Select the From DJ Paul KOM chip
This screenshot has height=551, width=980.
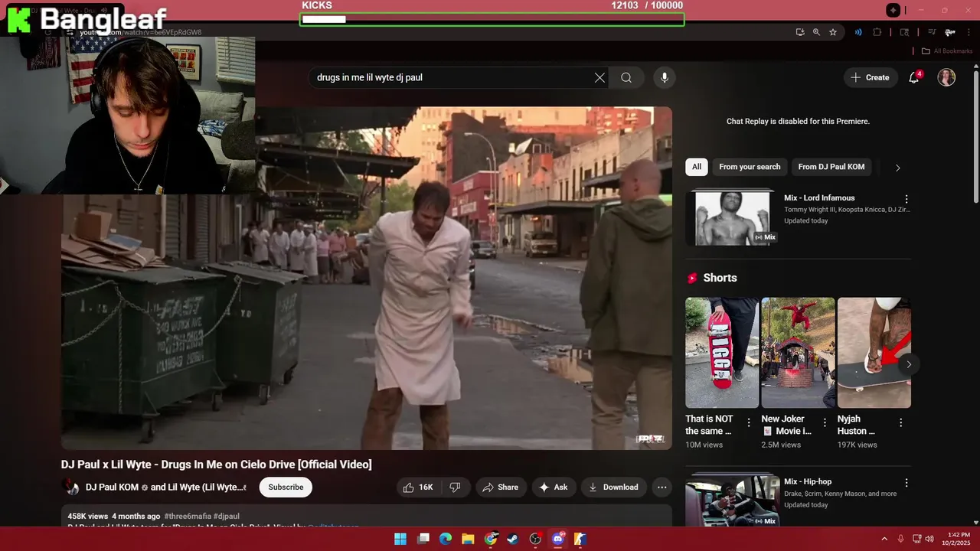pyautogui.click(x=831, y=167)
